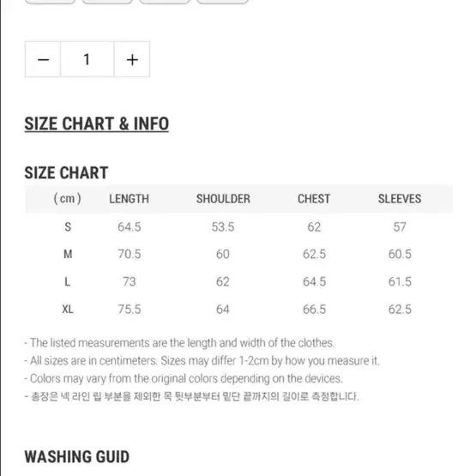This screenshot has width=476, height=476.
Task: Click the quantity input field showing 1
Action: point(87,59)
